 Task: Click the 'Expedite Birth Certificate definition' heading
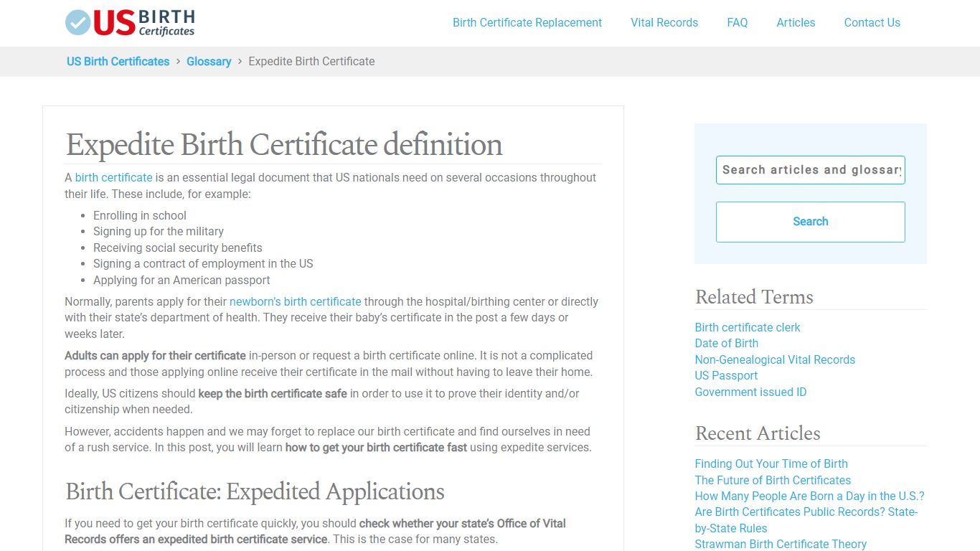coord(284,145)
